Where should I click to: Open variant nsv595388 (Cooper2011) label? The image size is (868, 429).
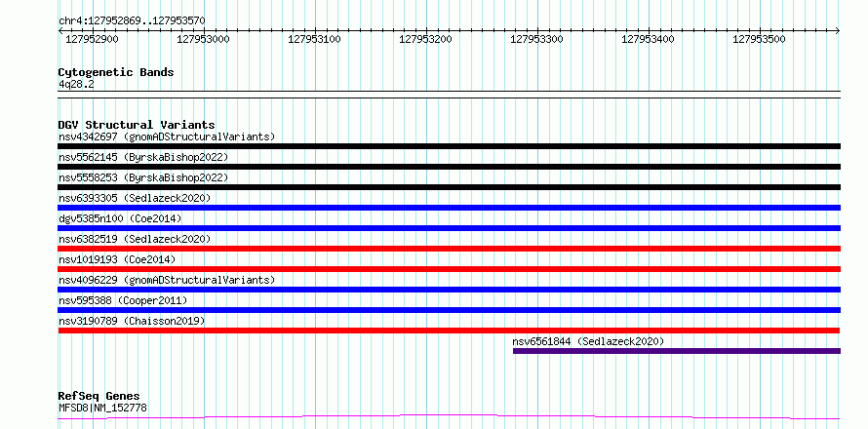[x=123, y=300]
